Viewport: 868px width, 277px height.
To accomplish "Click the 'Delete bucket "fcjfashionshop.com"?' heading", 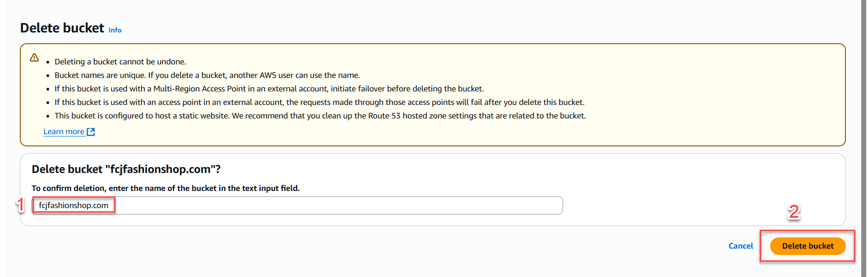I will click(126, 169).
